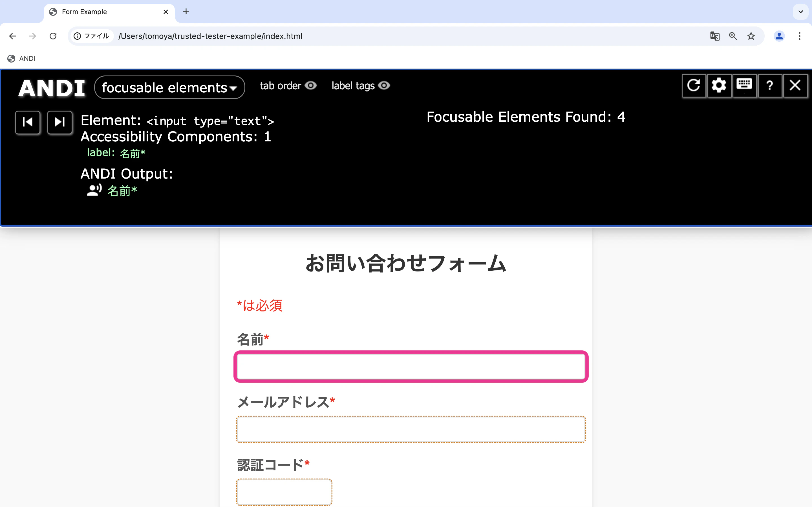The width and height of the screenshot is (812, 507).
Task: Reload ANDI analysis with the refresh icon
Action: [693, 86]
